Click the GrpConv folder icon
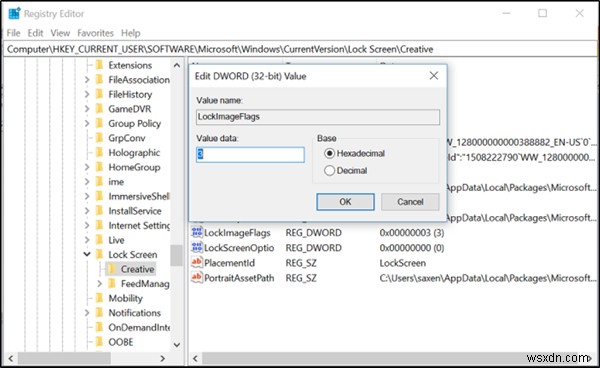Viewport: 600px width, 368px height. (x=99, y=138)
